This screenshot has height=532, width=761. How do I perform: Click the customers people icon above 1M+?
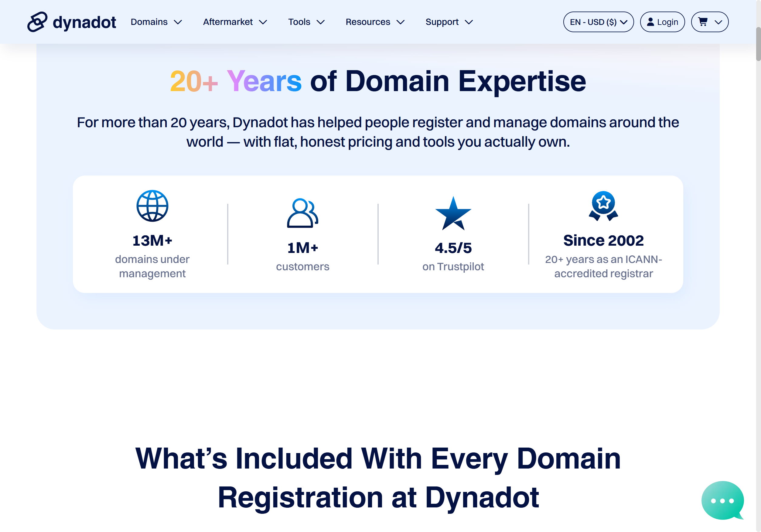[x=303, y=213]
